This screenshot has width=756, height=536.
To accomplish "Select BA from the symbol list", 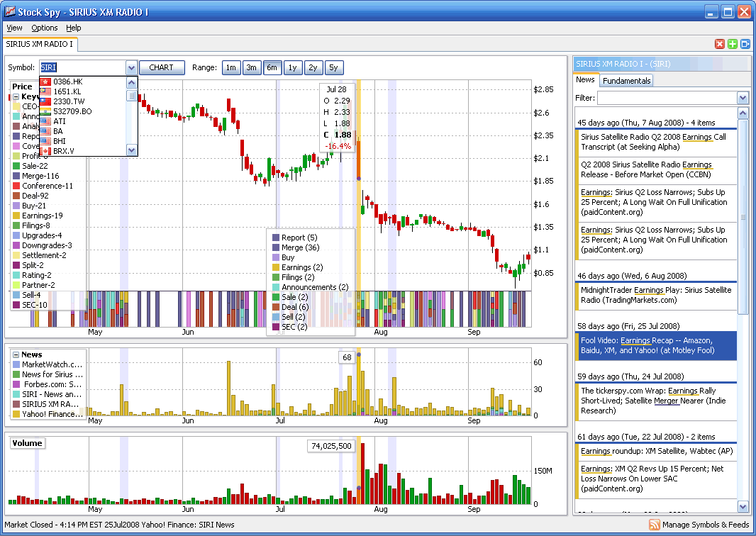I will (84, 131).
